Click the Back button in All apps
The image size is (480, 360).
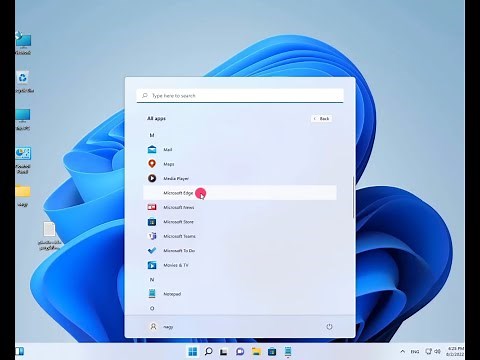[x=322, y=118]
